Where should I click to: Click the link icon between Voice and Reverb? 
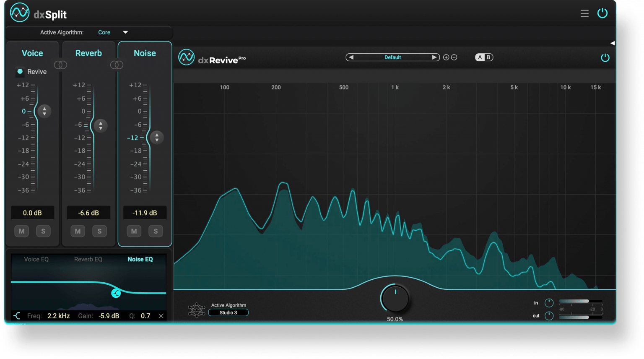(x=60, y=65)
